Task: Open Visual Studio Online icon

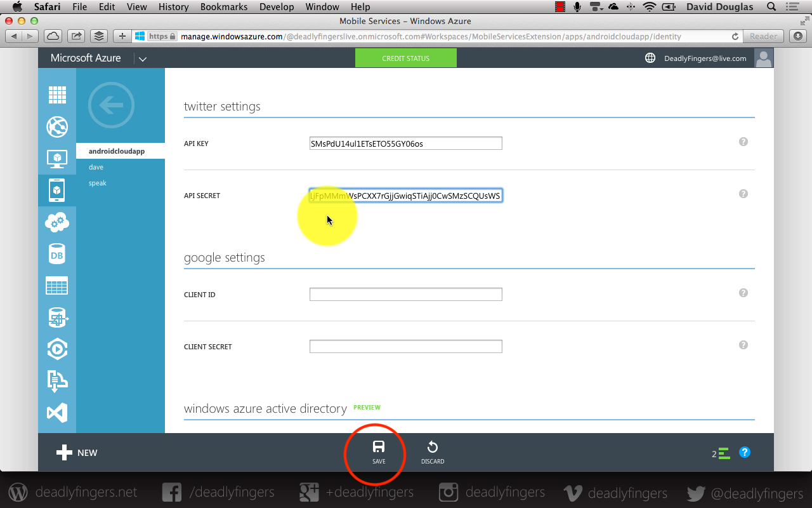Action: coord(57,413)
